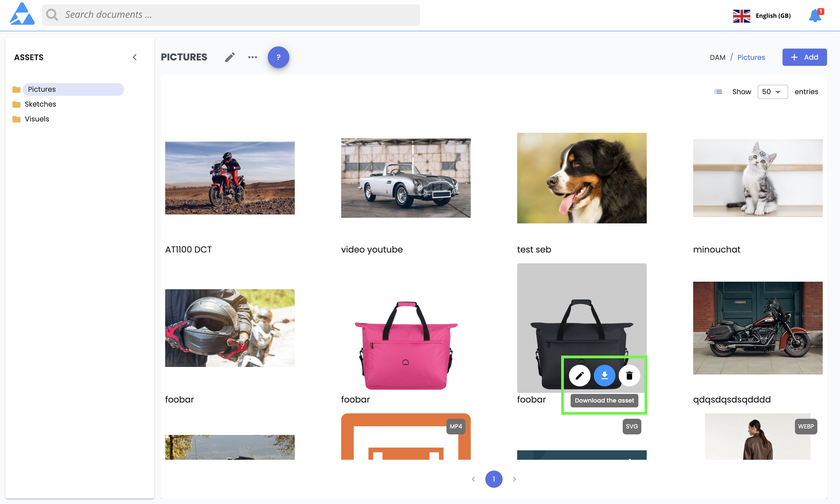Screen dimensions: 840x504
Task: Open the English (GB) language selector
Action: click(762, 16)
